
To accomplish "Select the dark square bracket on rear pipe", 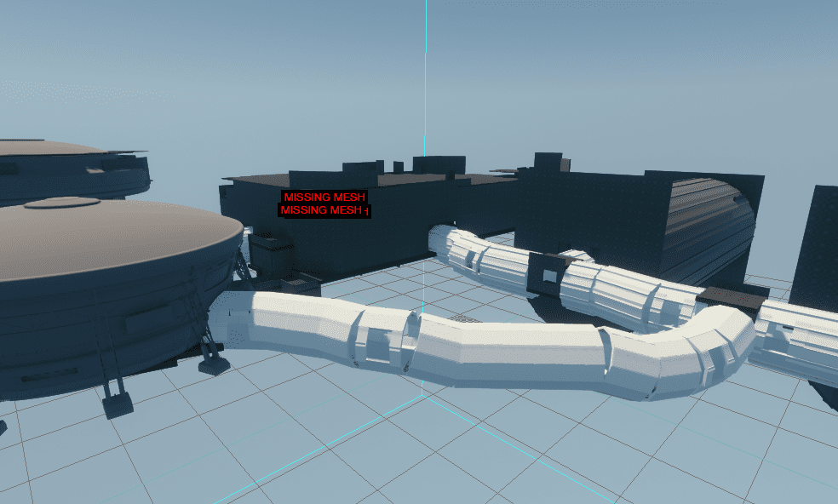I will pyautogui.click(x=545, y=272).
